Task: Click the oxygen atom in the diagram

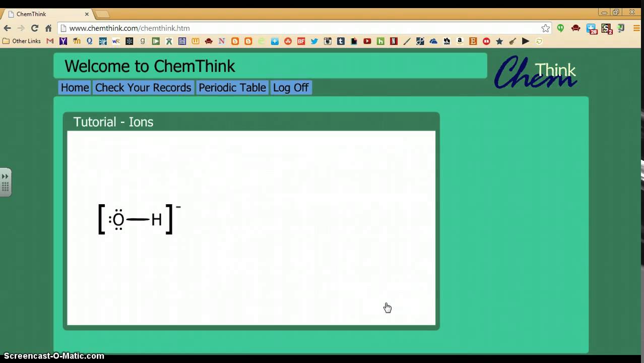Action: coord(118,219)
